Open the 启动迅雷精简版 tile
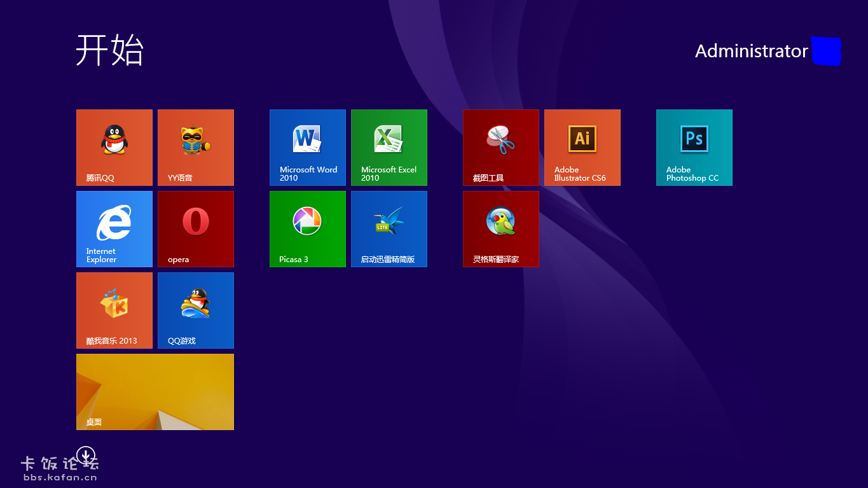The image size is (868, 488). (x=389, y=229)
